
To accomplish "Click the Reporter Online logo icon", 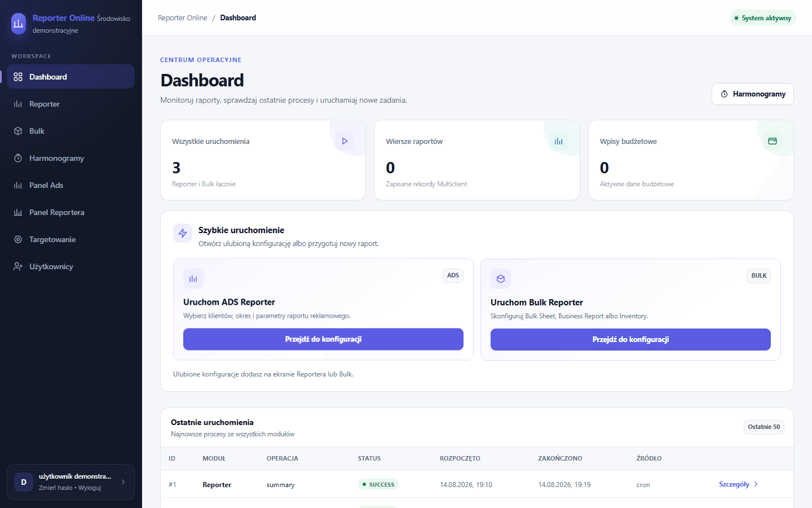I will tap(19, 24).
